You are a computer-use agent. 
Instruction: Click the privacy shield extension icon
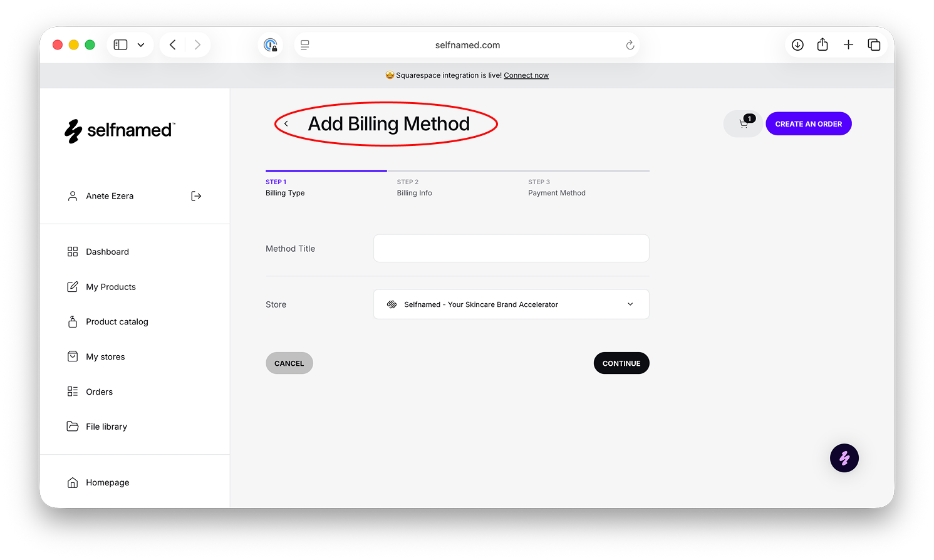pyautogui.click(x=271, y=45)
